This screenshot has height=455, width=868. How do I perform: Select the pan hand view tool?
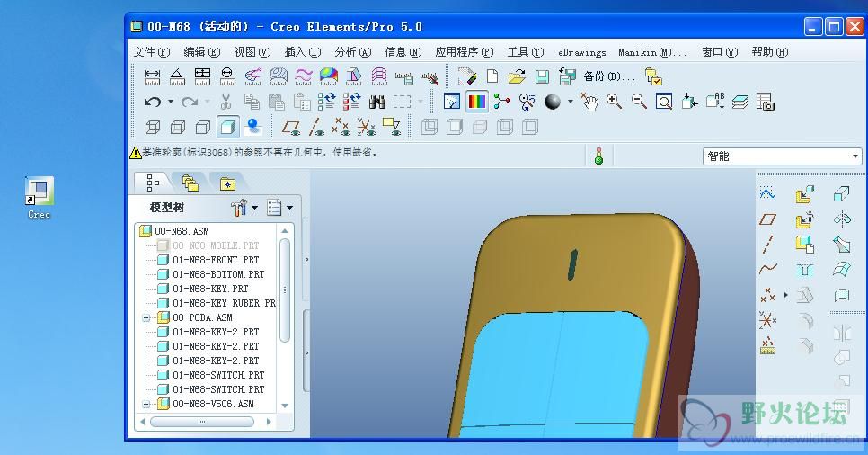coord(589,102)
